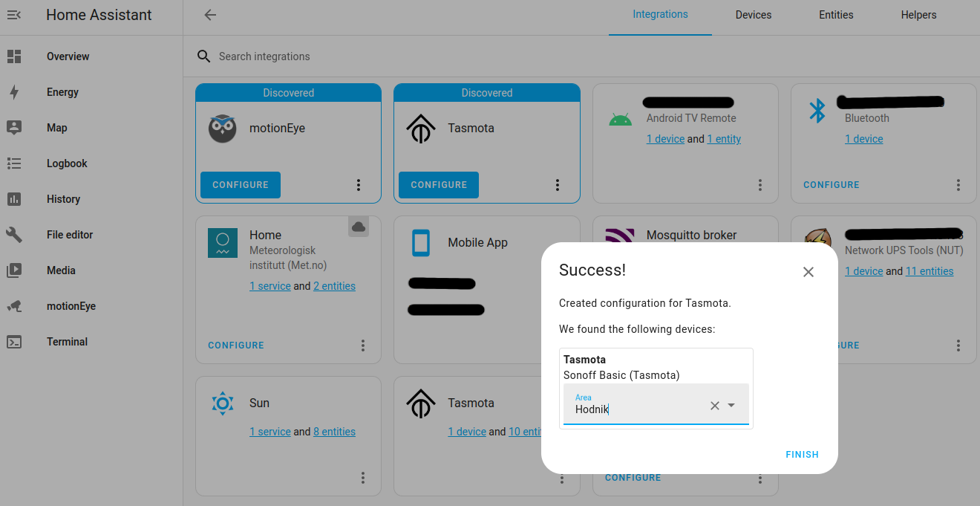Image resolution: width=980 pixels, height=506 pixels.
Task: Open Android TV Remote 1 device link
Action: click(x=665, y=139)
